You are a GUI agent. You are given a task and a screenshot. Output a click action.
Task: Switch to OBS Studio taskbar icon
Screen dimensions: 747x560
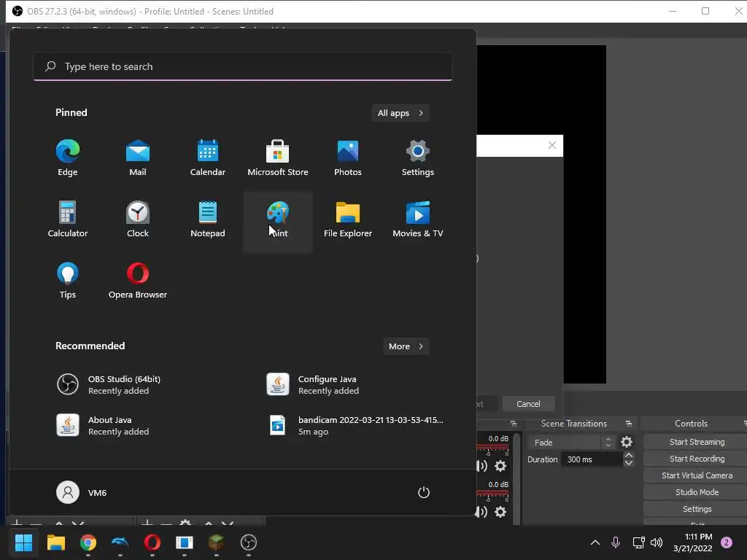tap(249, 542)
